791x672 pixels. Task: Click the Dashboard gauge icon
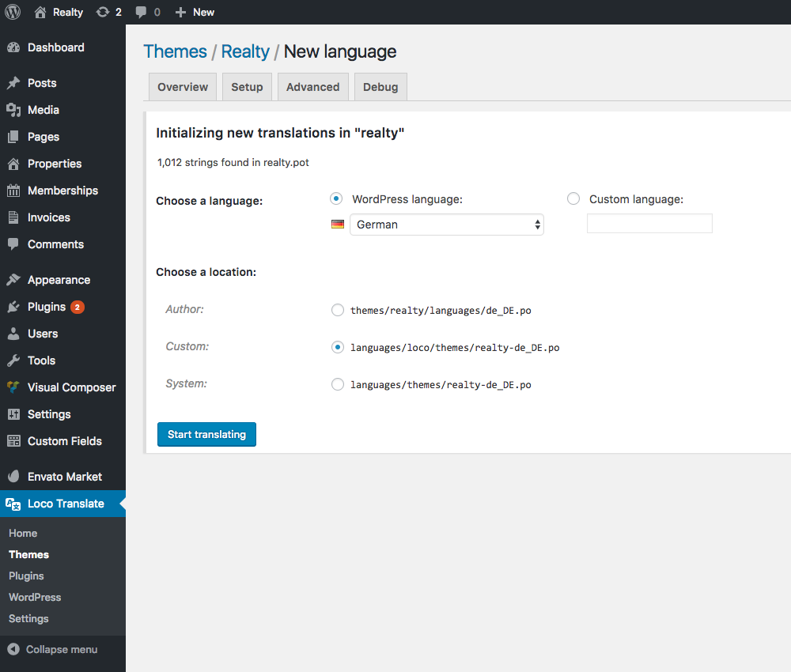[x=13, y=47]
